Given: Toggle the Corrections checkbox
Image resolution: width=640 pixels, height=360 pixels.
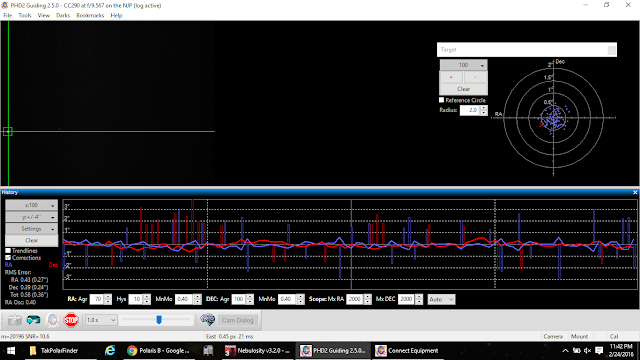Looking at the screenshot, I should [x=8, y=258].
